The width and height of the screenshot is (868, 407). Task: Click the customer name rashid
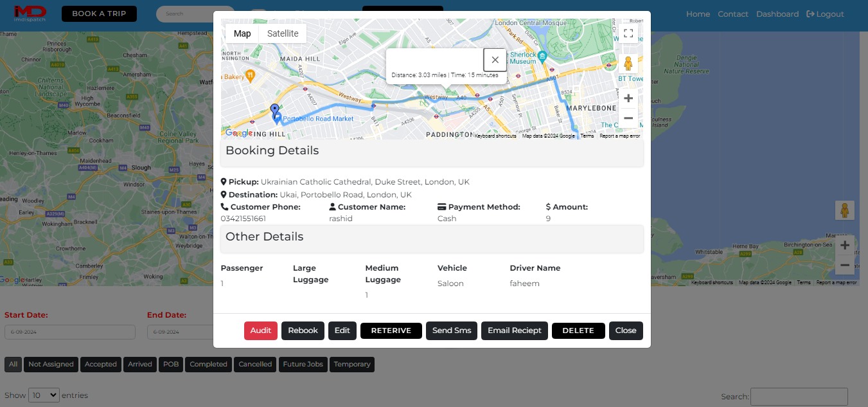pyautogui.click(x=341, y=219)
